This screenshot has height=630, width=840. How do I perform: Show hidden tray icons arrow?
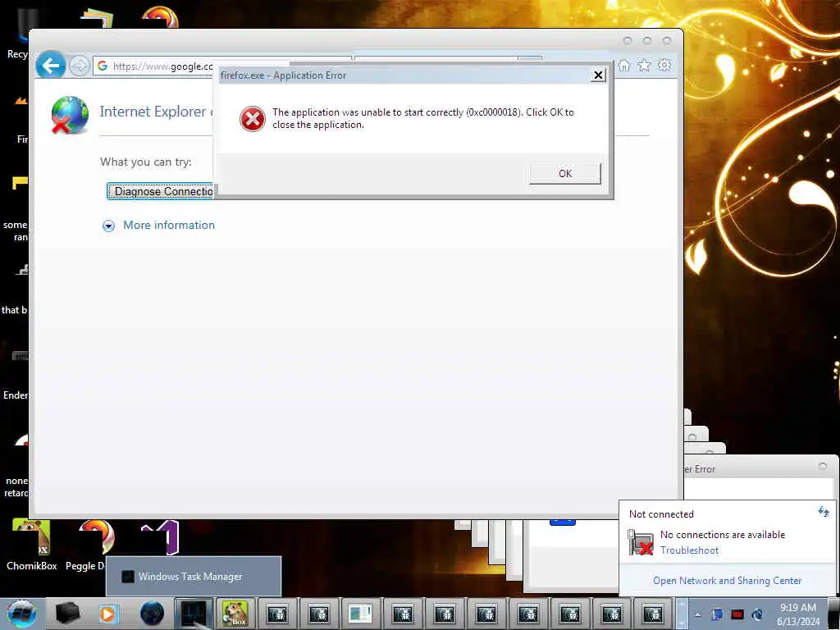(x=697, y=614)
